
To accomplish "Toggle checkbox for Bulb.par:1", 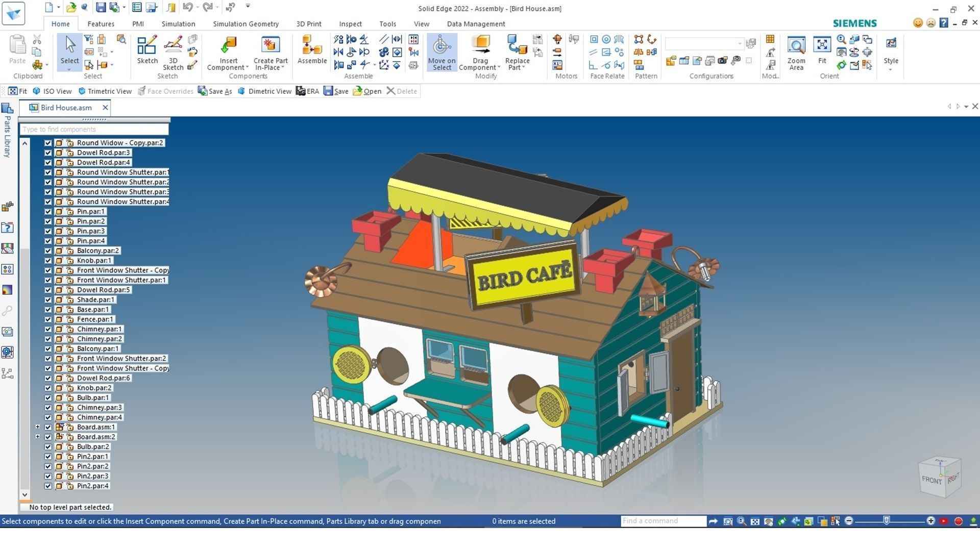I will pyautogui.click(x=48, y=397).
